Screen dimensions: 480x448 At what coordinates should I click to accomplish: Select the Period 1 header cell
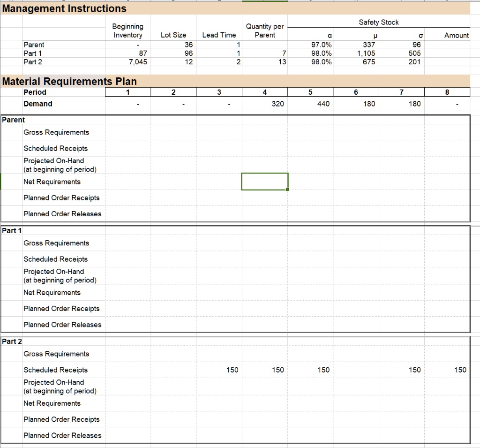tap(127, 92)
